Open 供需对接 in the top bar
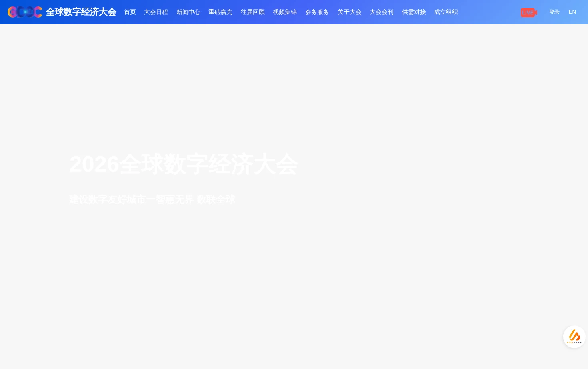The width and height of the screenshot is (588, 369). [x=414, y=12]
